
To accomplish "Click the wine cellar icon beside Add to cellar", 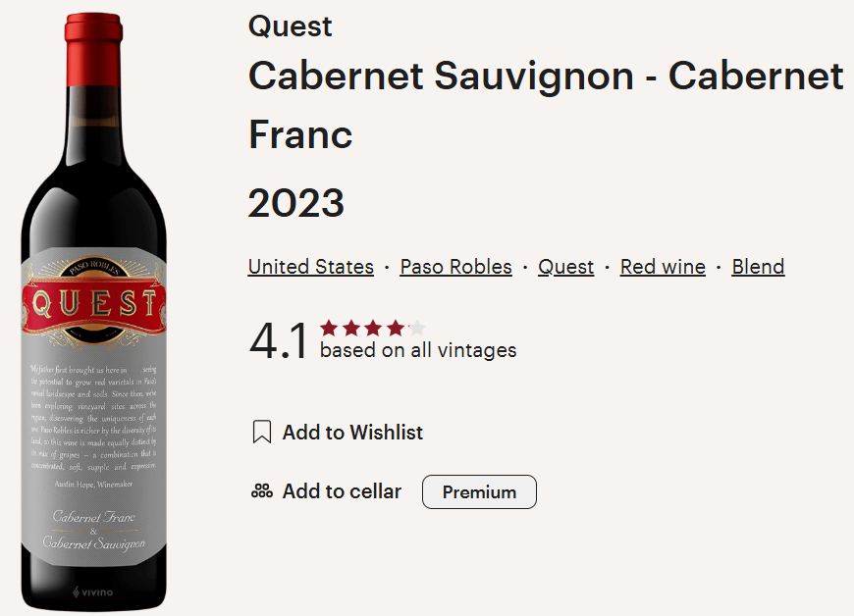I will 261,490.
